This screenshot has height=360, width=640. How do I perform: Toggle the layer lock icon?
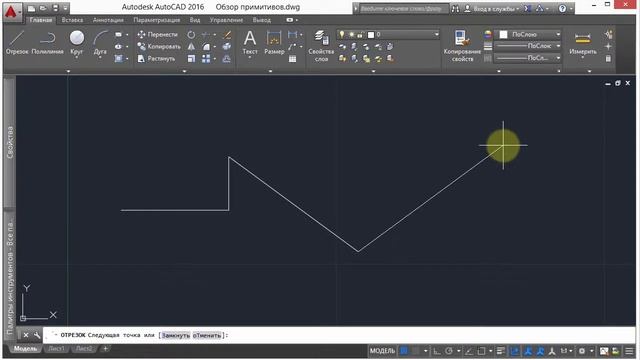360,35
